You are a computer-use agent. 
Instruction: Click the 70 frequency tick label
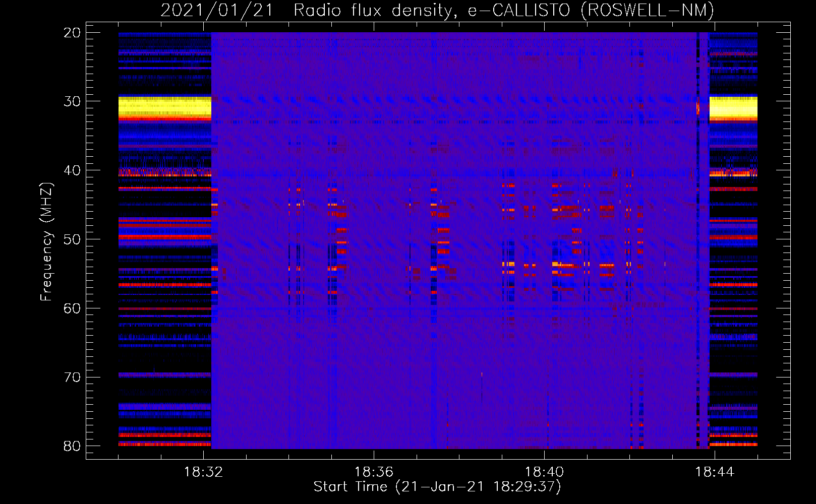tap(72, 377)
